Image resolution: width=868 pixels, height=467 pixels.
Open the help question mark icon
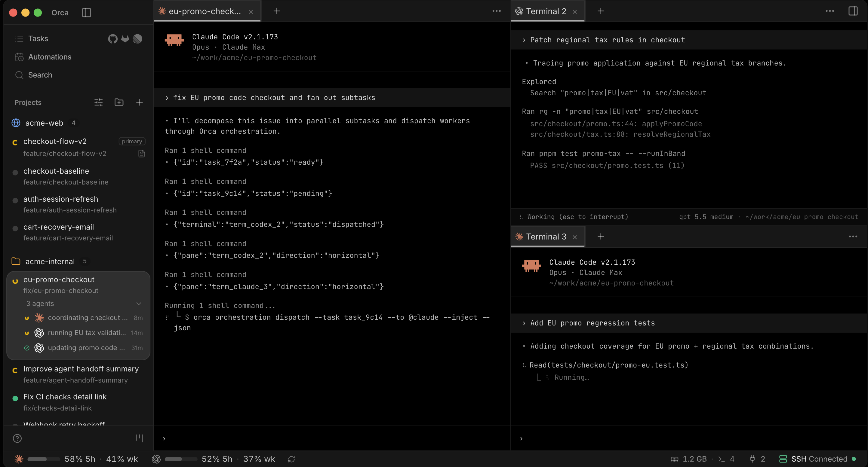click(17, 438)
